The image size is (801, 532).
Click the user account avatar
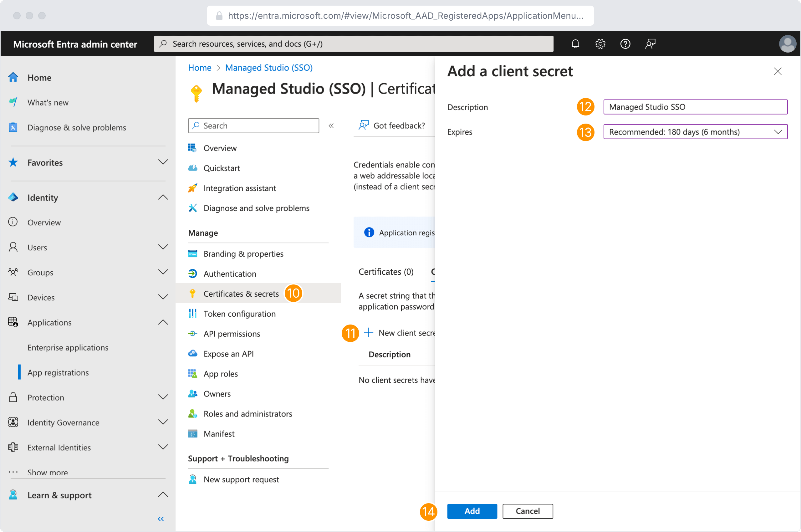[x=787, y=44]
